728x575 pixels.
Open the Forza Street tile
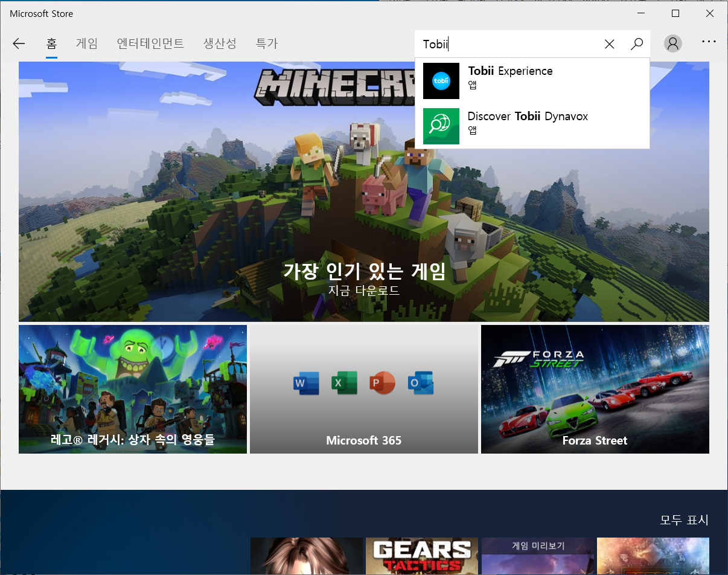(595, 389)
